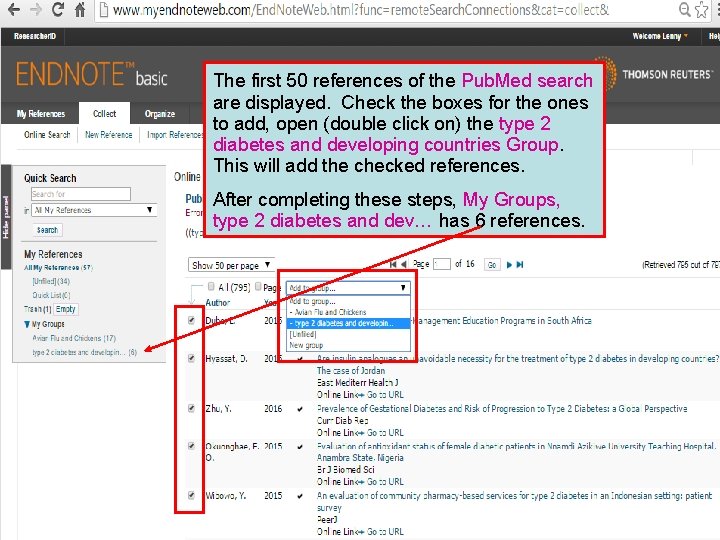Click the Quick Search button
The height and width of the screenshot is (540, 720).
[47, 230]
